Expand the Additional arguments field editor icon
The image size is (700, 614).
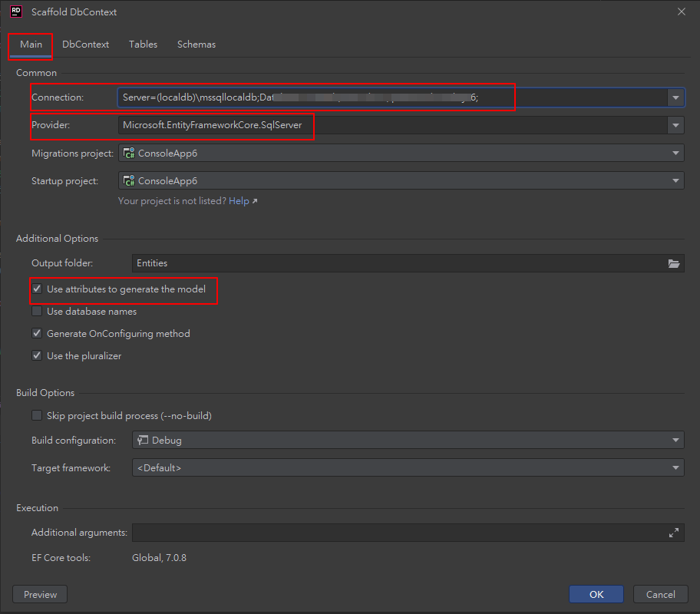click(x=674, y=533)
